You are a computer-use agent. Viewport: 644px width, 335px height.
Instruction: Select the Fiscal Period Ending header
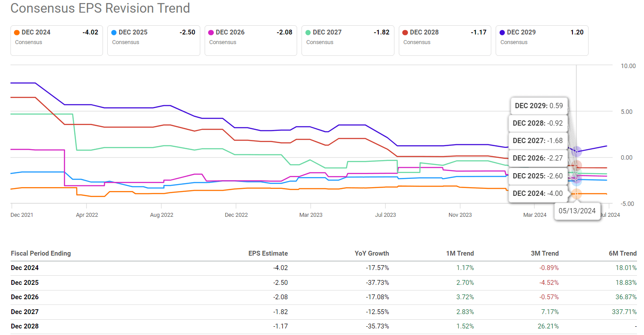(41, 253)
